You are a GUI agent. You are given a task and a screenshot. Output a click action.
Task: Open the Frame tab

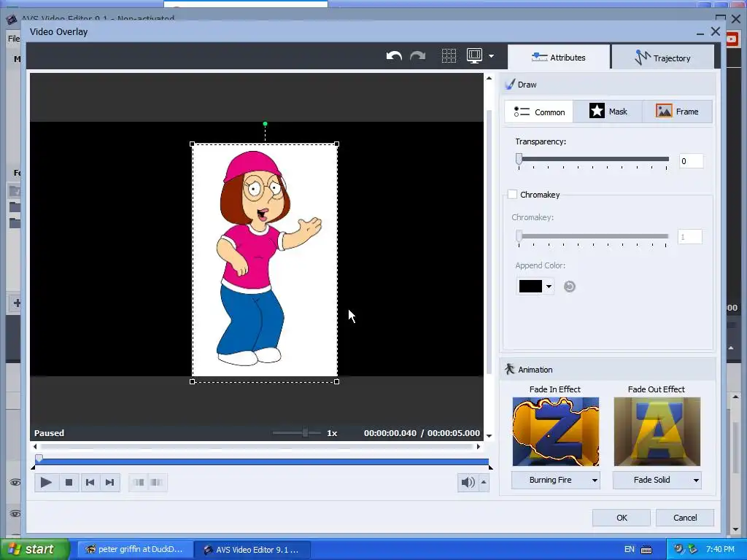(x=677, y=112)
